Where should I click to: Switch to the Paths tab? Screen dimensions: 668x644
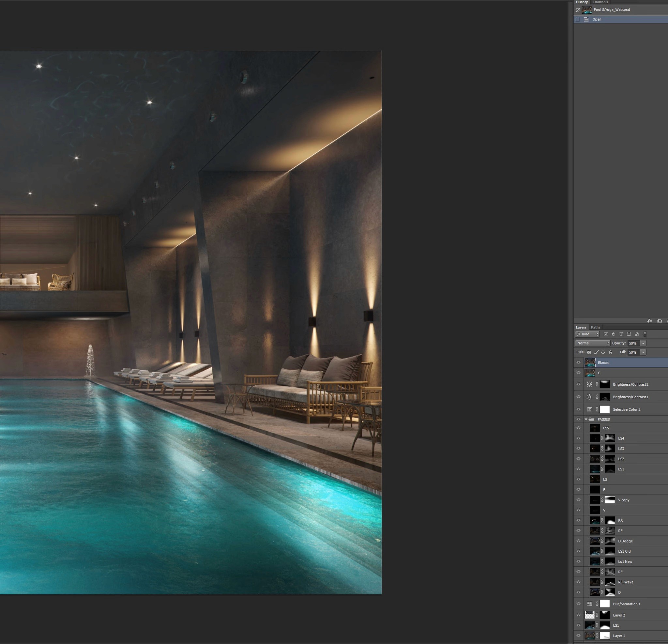[x=595, y=327]
